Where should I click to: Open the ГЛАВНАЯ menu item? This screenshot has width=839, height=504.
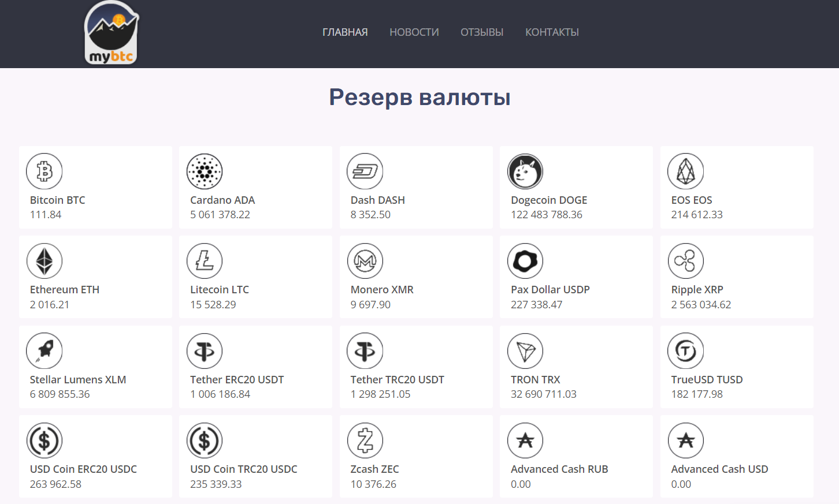(x=345, y=32)
